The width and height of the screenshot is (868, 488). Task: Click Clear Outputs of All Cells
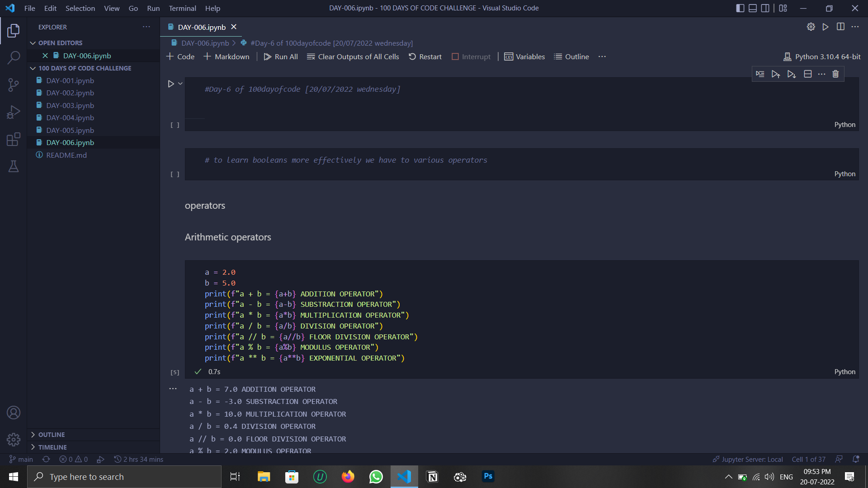pos(353,56)
